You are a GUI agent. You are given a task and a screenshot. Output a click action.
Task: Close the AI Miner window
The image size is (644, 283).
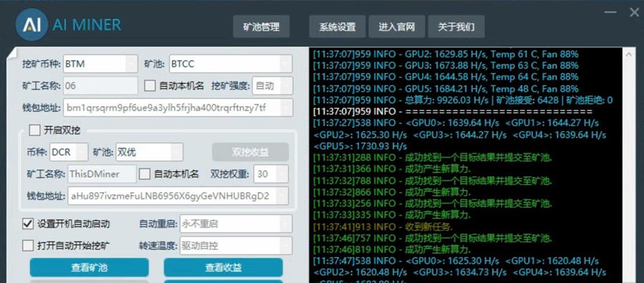(x=634, y=12)
